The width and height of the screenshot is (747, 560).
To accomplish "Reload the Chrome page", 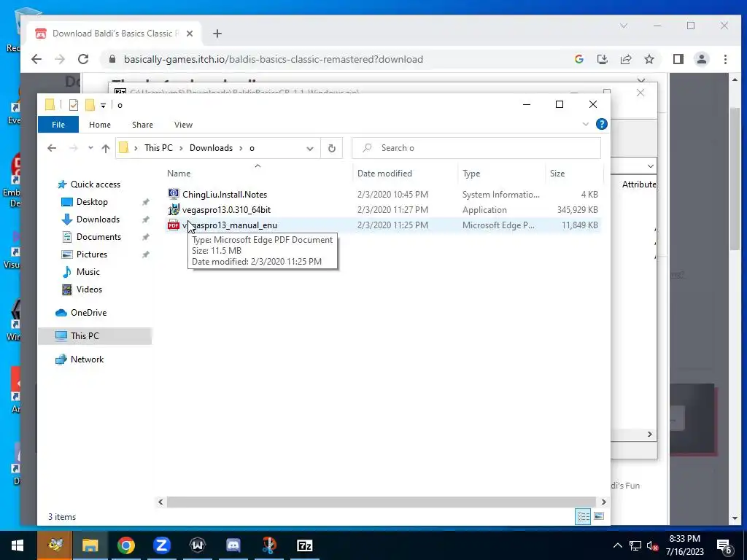I will 83,59.
